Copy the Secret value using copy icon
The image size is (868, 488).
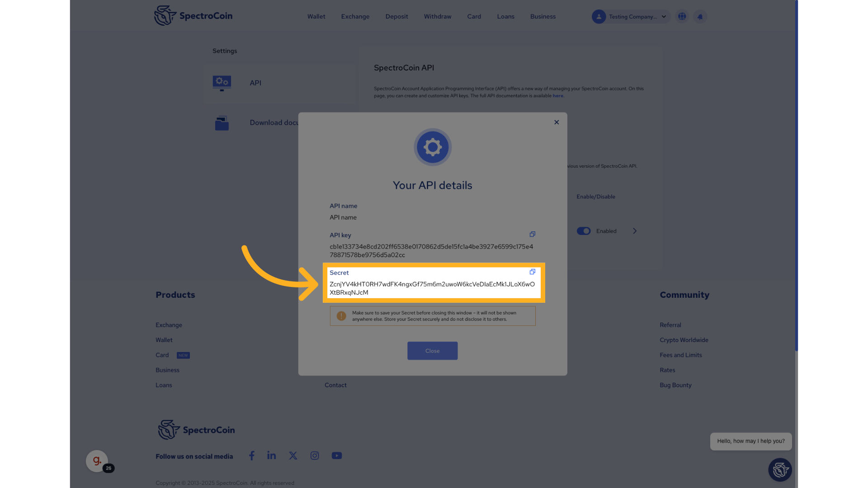click(532, 272)
